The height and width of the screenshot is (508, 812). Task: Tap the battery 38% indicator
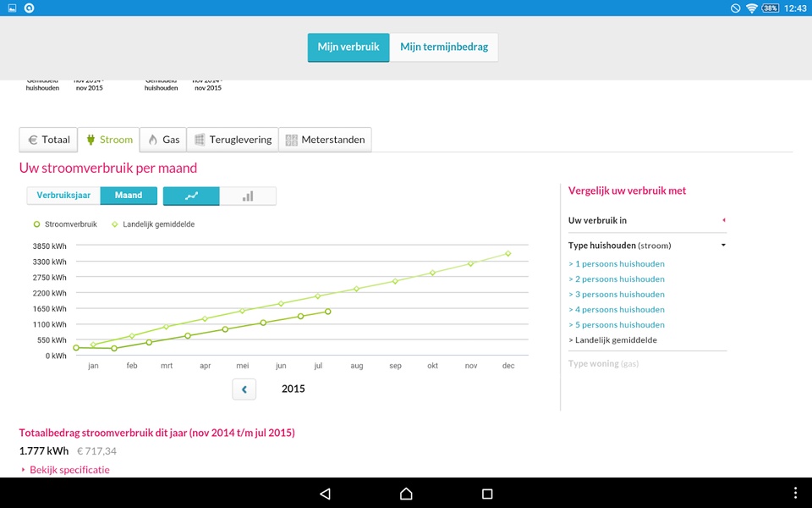(770, 8)
